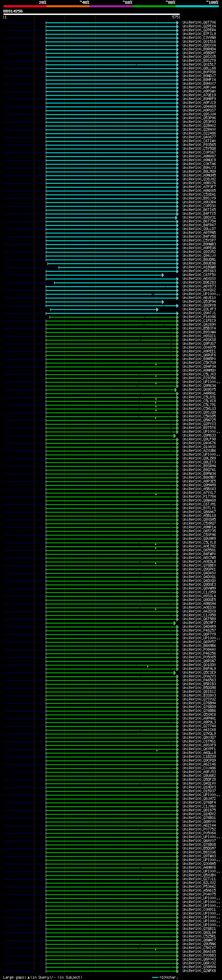Viewport: 222px width, 980px height.
Task: Click the Large gaps legend text
Action: click(43, 977)
